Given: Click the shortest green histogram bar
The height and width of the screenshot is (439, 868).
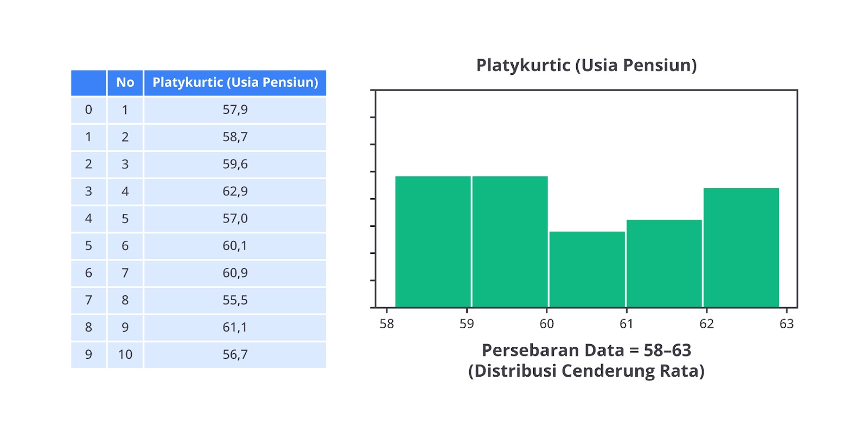Looking at the screenshot, I should point(587,269).
